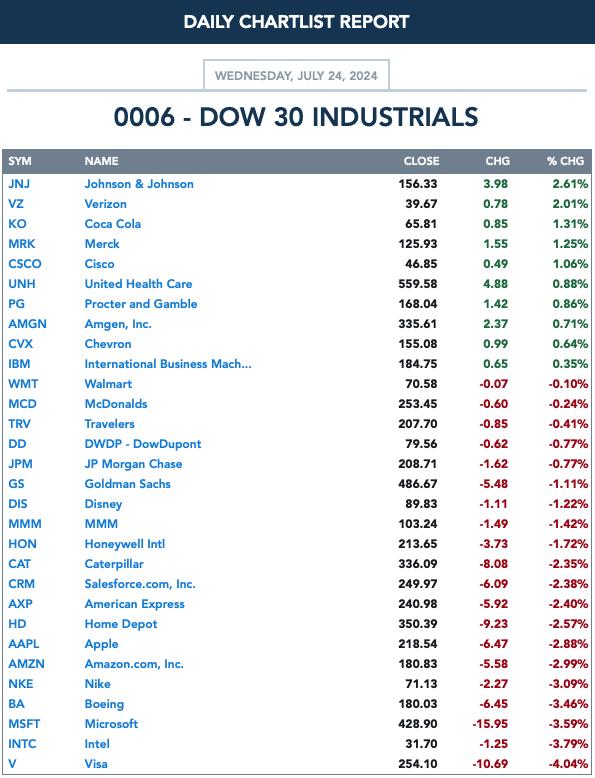Open the Johnson & Johnson name link

click(139, 184)
